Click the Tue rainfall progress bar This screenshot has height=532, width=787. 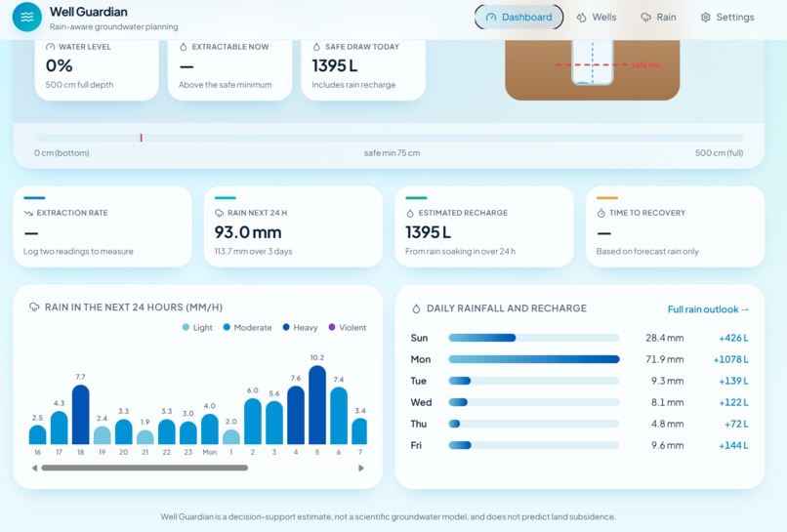pos(534,381)
